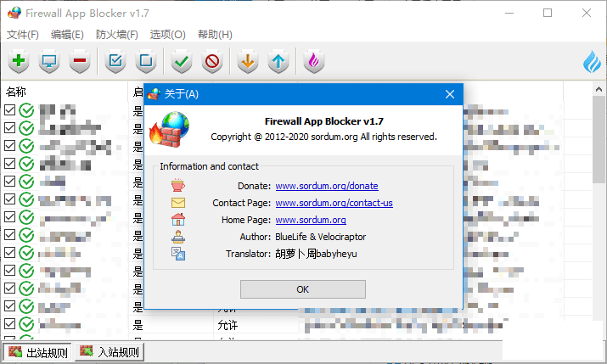Click the green checkmark allow toolbar icon

tap(182, 61)
